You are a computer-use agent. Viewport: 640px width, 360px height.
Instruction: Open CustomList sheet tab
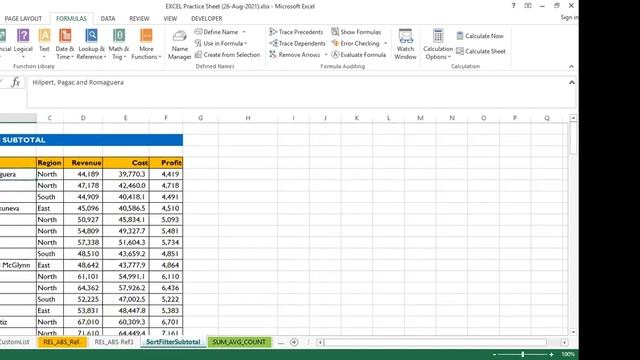coord(15,342)
